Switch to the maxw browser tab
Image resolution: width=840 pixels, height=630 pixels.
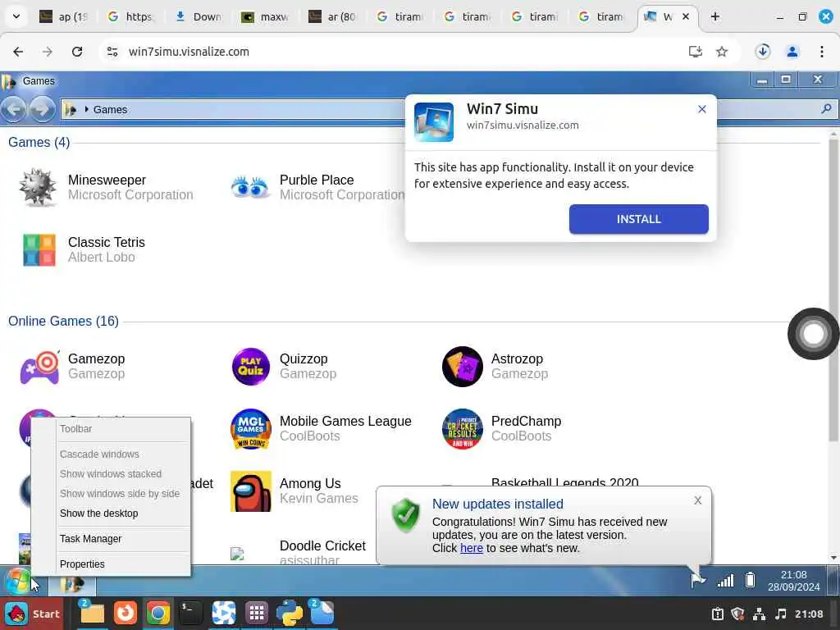pos(265,16)
